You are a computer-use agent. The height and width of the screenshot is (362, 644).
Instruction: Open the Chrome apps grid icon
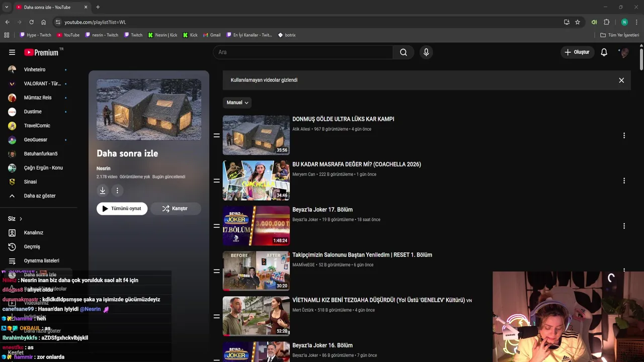point(7,35)
